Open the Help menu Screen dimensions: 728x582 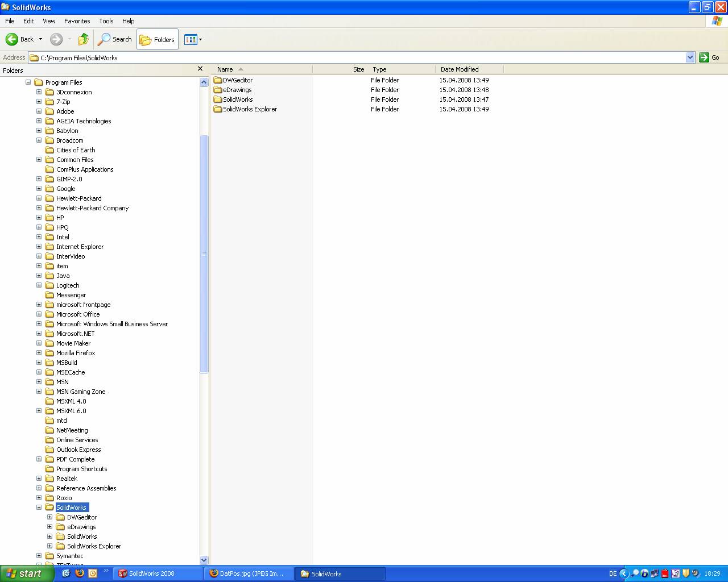tap(129, 21)
